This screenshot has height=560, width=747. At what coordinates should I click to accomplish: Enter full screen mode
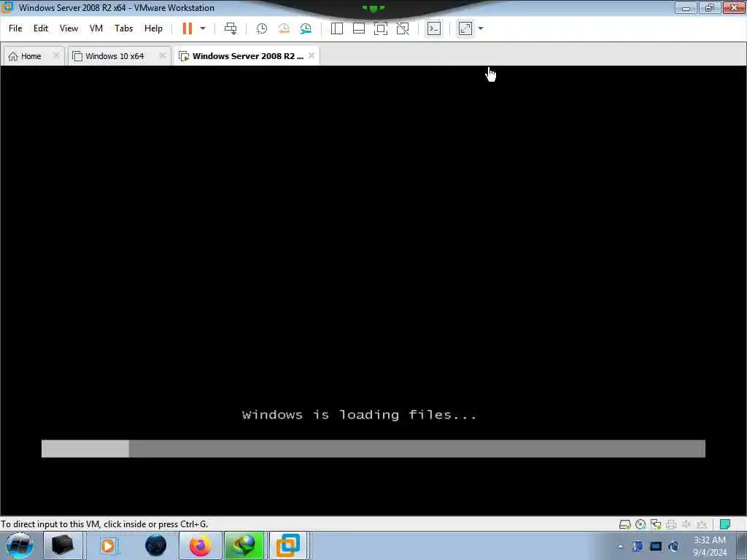coord(381,28)
